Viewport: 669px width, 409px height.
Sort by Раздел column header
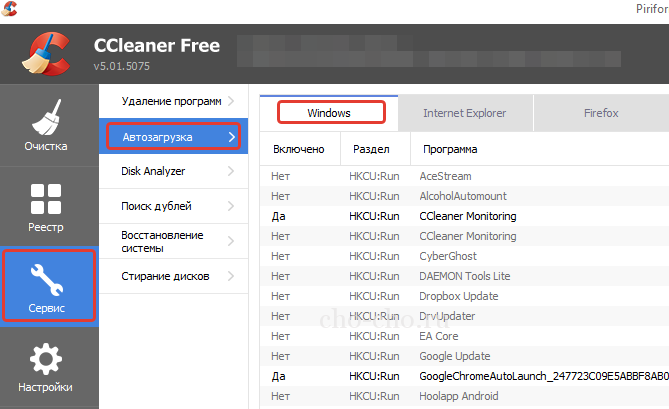point(370,149)
